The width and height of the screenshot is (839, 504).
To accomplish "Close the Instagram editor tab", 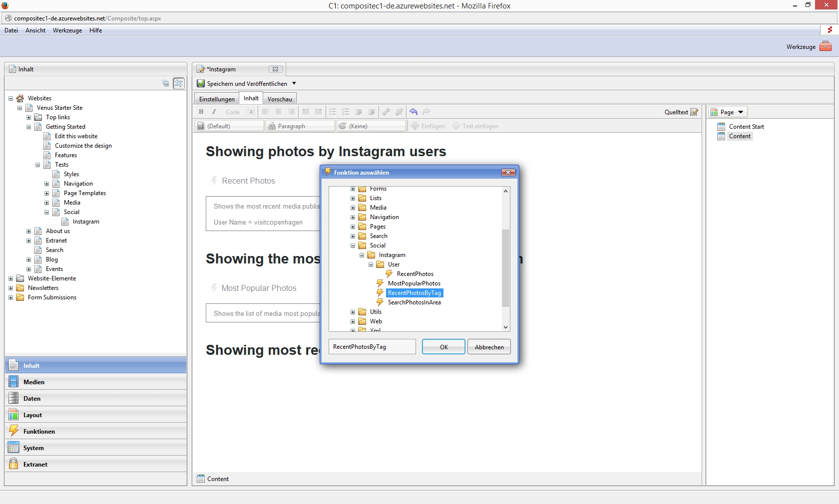I will (275, 69).
